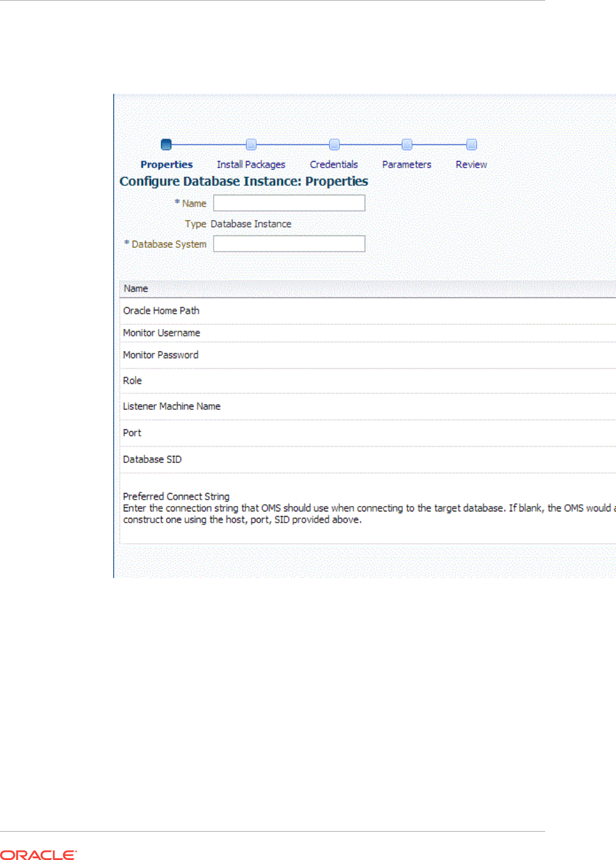Image resolution: width=616 pixels, height=860 pixels.
Task: Open the Properties step label
Action: click(x=166, y=165)
